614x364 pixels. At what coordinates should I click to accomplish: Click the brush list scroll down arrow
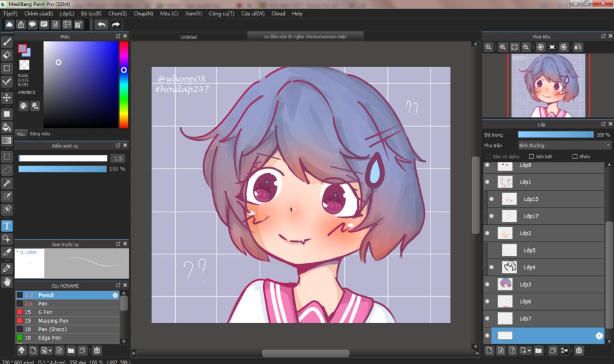[x=124, y=341]
